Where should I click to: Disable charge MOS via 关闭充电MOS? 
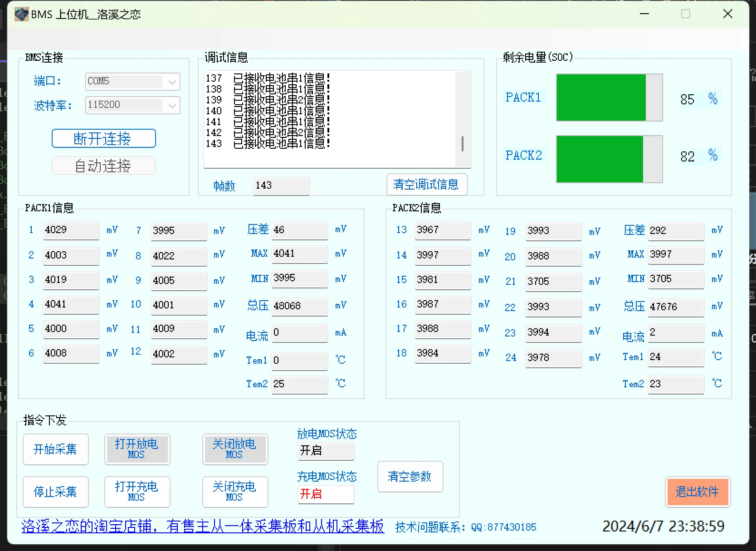(x=235, y=492)
